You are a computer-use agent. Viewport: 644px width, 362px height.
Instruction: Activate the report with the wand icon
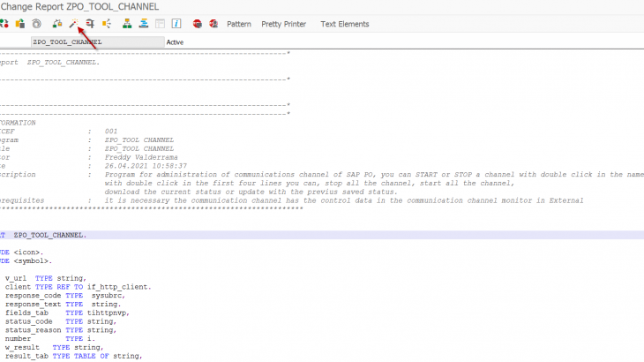click(74, 24)
